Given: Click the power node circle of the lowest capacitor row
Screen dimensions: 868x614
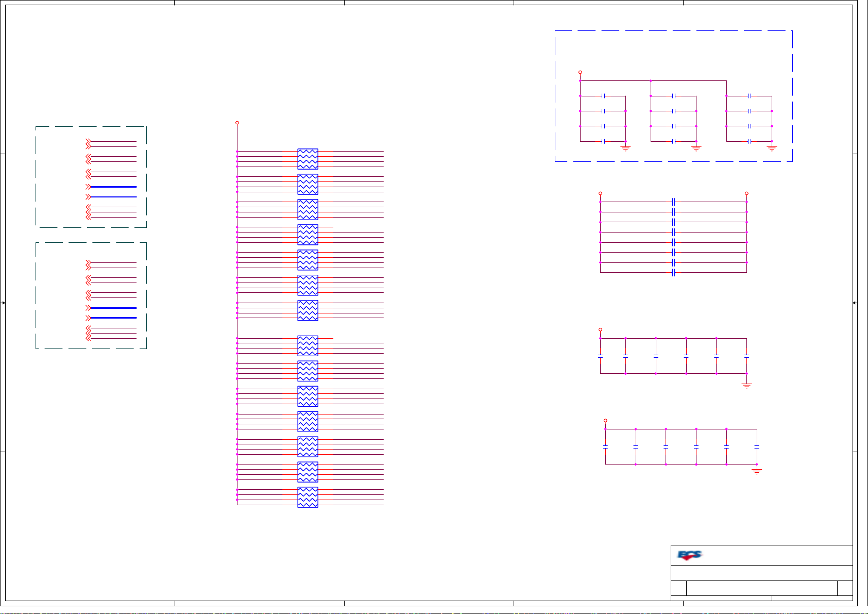Looking at the screenshot, I should [605, 421].
